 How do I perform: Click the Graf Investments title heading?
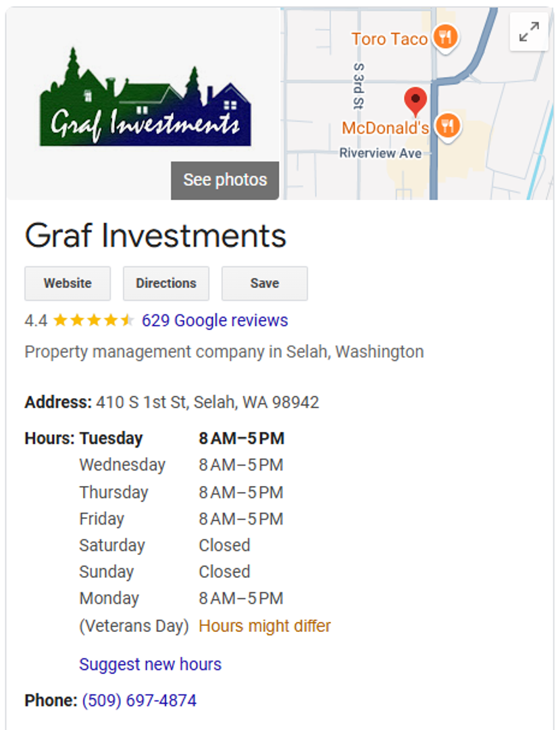(x=155, y=236)
